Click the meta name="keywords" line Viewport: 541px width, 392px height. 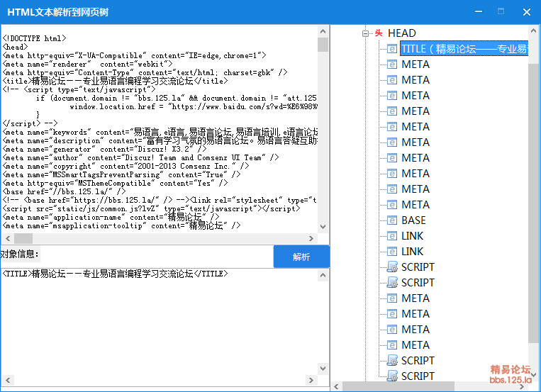pos(160,132)
